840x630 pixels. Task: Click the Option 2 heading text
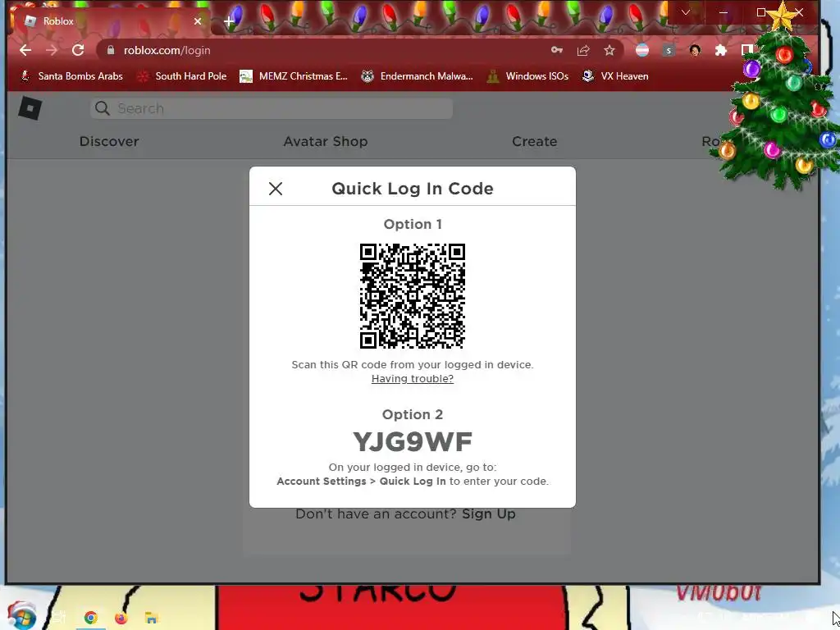click(x=413, y=414)
